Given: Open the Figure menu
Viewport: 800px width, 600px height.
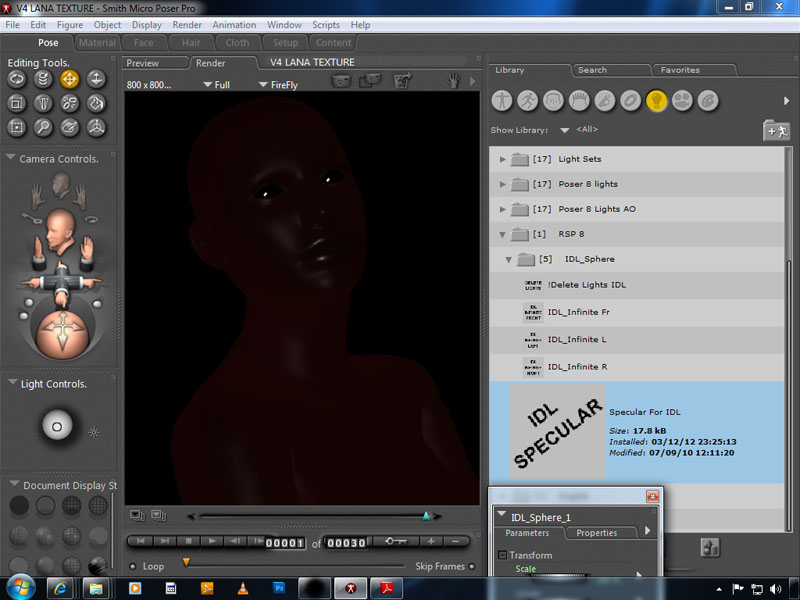Looking at the screenshot, I should 70,25.
